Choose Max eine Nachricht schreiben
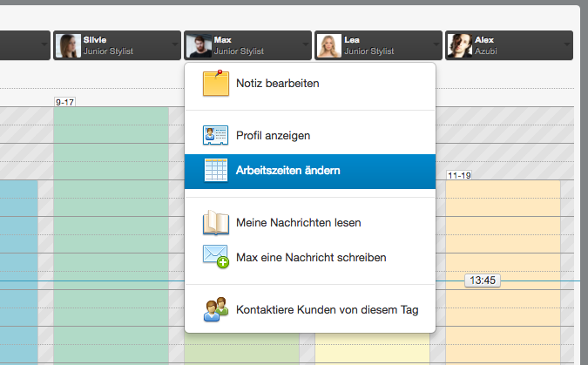Screen dimensions: 588x365 click(x=310, y=257)
